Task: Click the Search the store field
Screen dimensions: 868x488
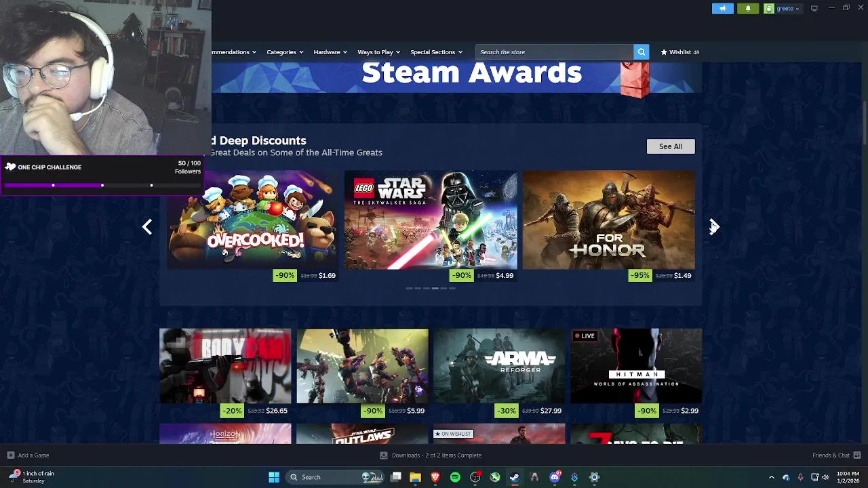Action: point(555,52)
